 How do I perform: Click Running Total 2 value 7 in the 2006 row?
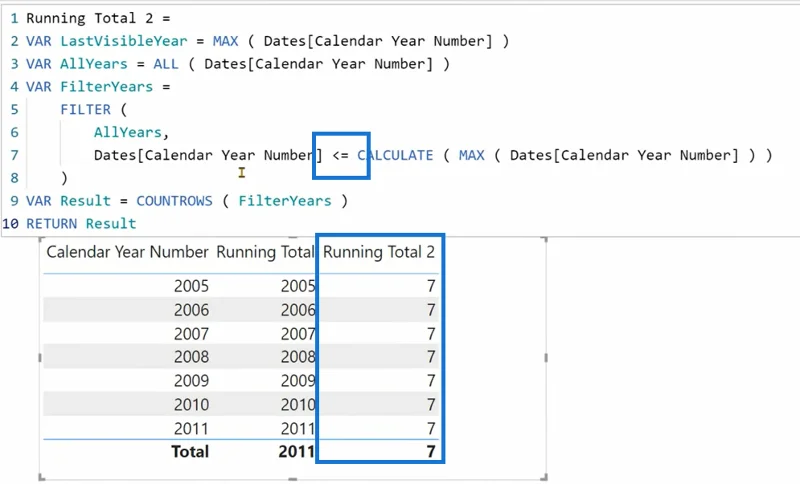pyautogui.click(x=431, y=310)
